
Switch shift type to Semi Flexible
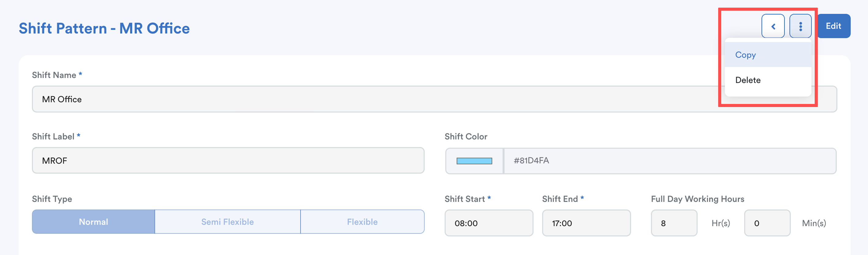227,222
